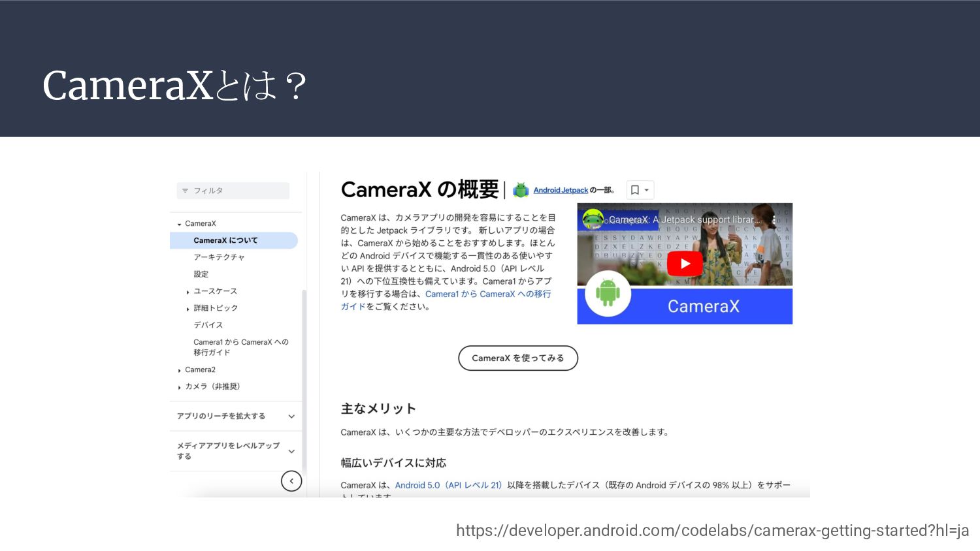Collapse sidebar with the round chevron button
This screenshot has height=551, width=980.
pos(291,481)
